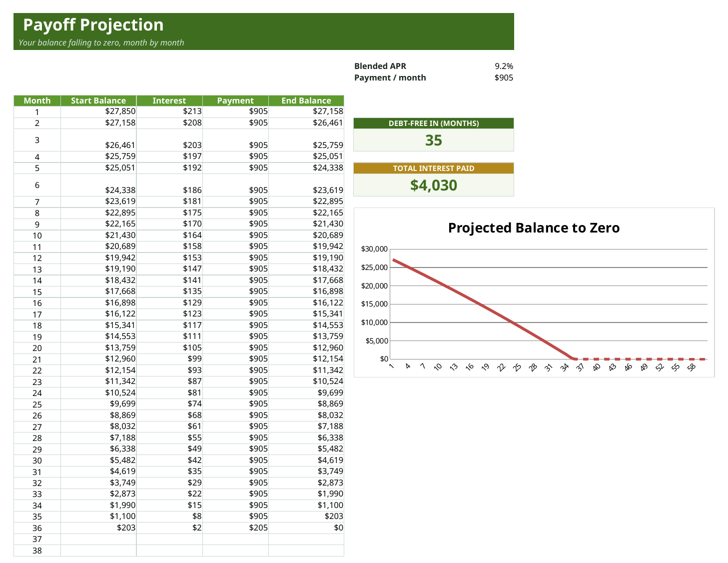Image resolution: width=728 pixels, height=563 pixels.
Task: Click interest $175 in month 8
Action: [169, 213]
